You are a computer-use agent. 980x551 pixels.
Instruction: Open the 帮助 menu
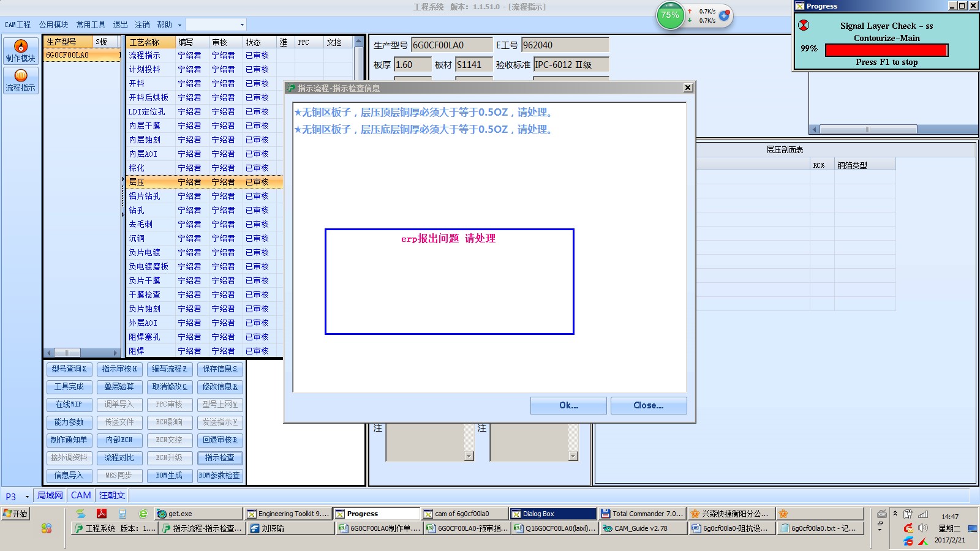coord(164,24)
